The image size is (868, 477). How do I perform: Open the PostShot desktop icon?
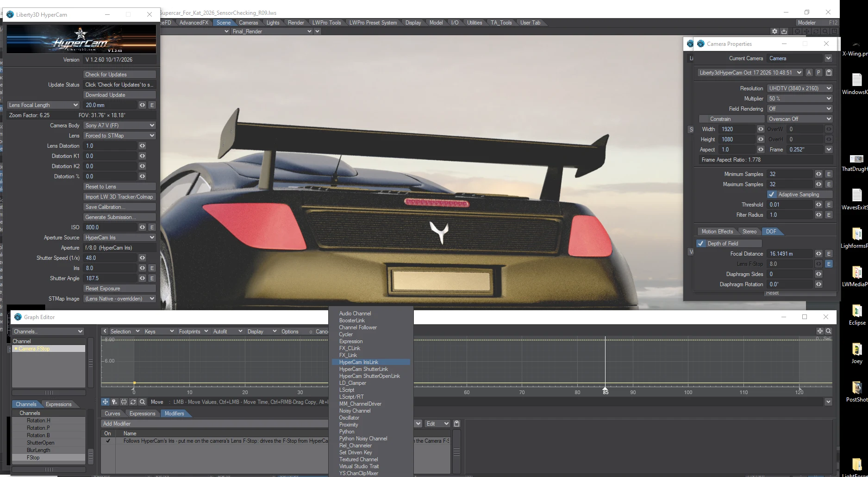coord(857,391)
